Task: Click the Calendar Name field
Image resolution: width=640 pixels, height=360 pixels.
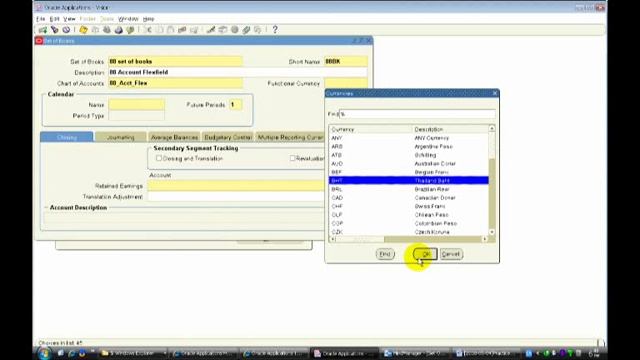Action: pyautogui.click(x=137, y=105)
